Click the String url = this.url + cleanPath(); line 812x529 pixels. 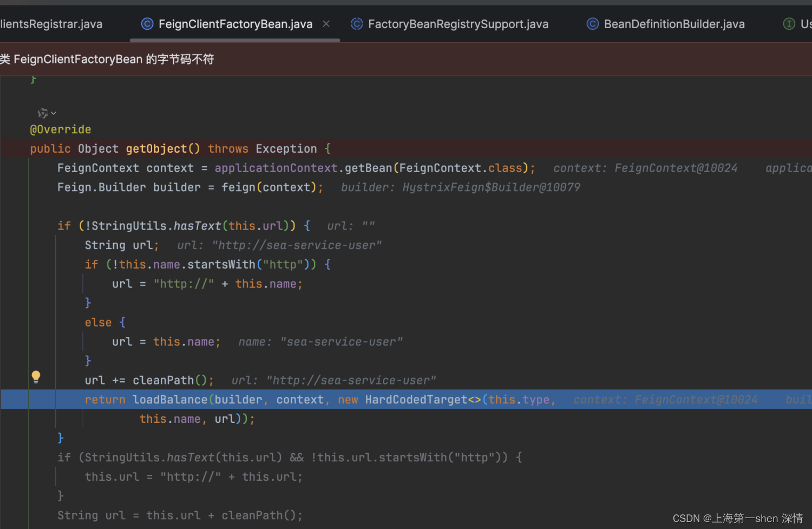[180, 515]
